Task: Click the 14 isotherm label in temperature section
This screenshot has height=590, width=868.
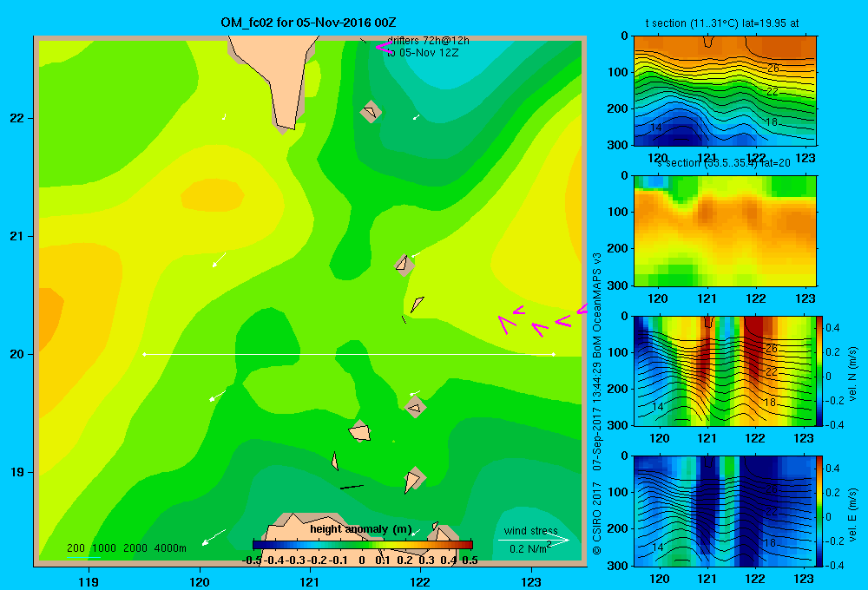Action: click(x=655, y=128)
